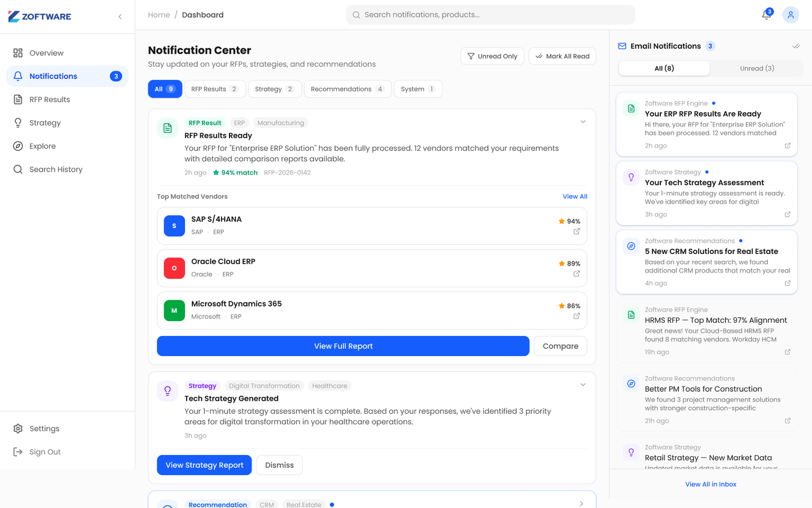812x508 pixels.
Task: Switch to the Strategy 2 filter tab
Action: pos(275,89)
